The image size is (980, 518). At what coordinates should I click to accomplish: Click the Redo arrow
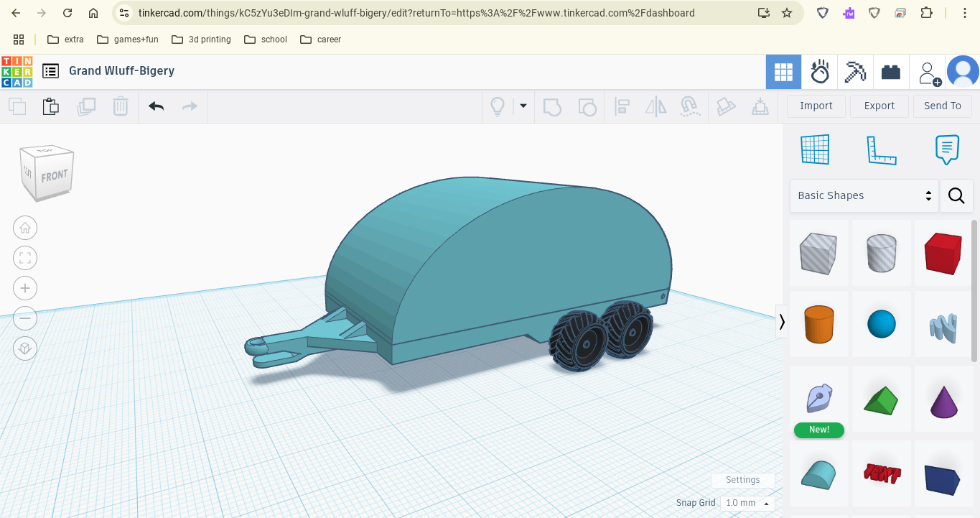click(x=190, y=107)
